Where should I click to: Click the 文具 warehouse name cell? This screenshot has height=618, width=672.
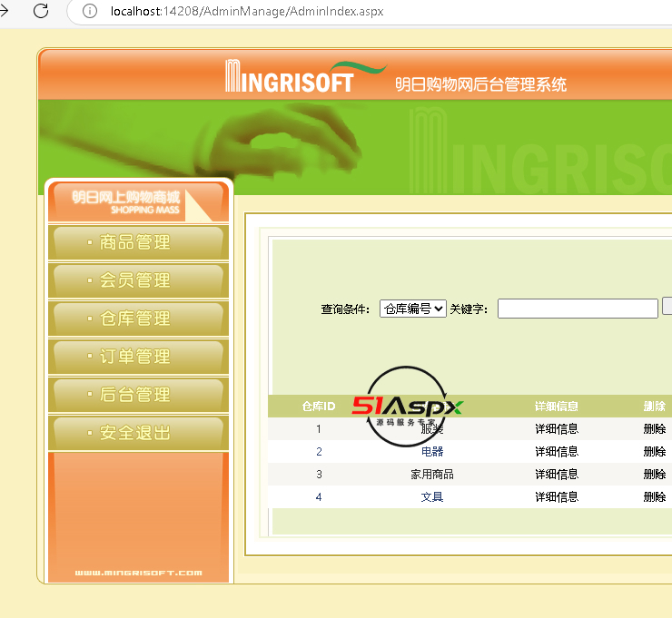coord(432,496)
